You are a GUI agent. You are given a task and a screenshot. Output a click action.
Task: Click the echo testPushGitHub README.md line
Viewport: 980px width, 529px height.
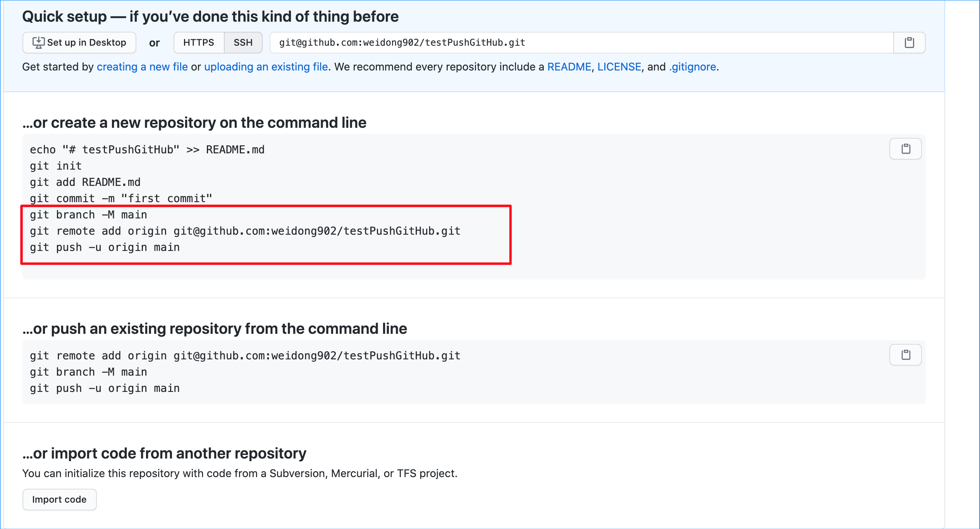tap(147, 150)
